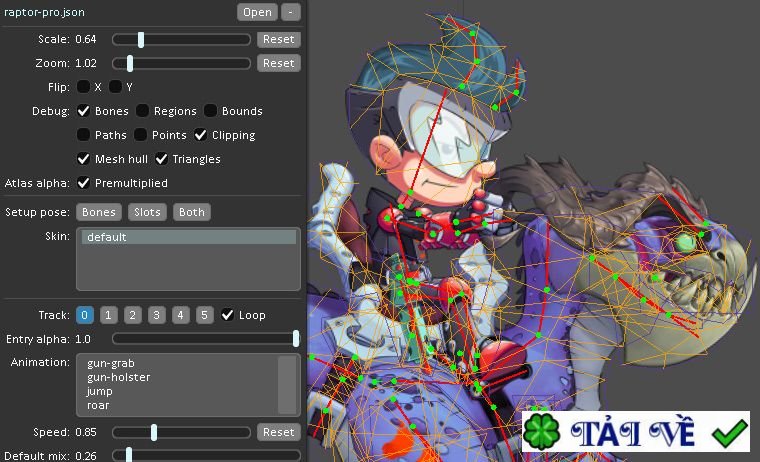Select track 4

click(x=180, y=315)
